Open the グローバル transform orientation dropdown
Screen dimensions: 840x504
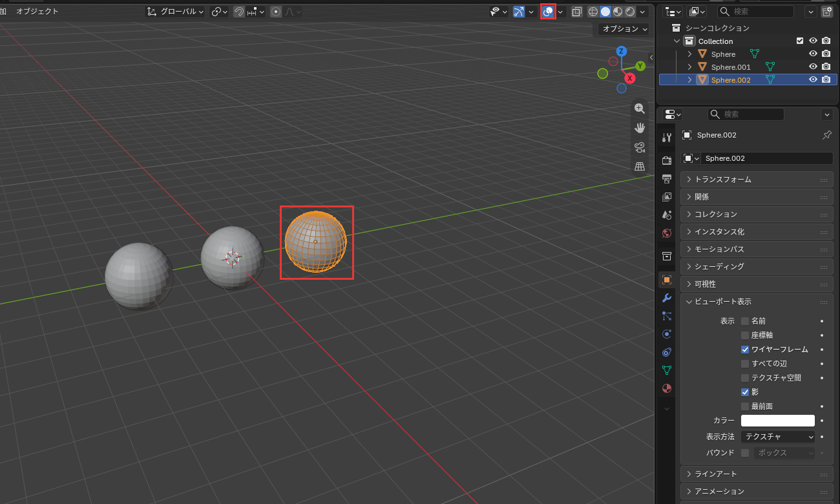pyautogui.click(x=175, y=12)
